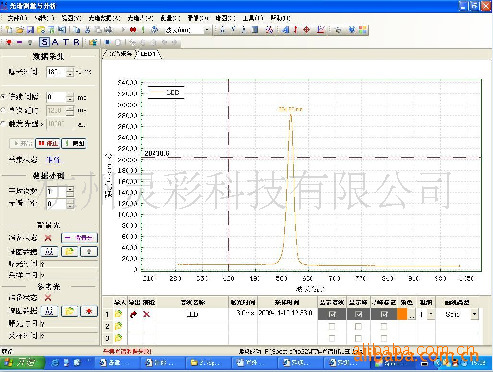Select the T mode toolbar button
The width and height of the screenshot is (493, 372).
66,42
